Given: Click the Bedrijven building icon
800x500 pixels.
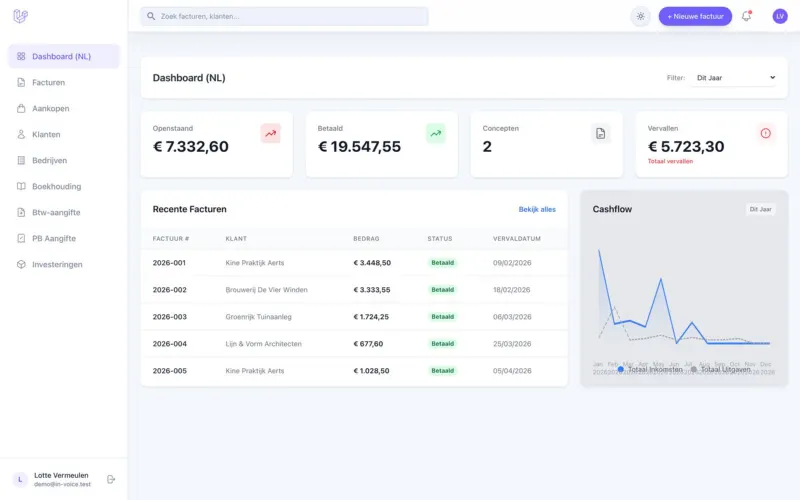Looking at the screenshot, I should pos(21,160).
